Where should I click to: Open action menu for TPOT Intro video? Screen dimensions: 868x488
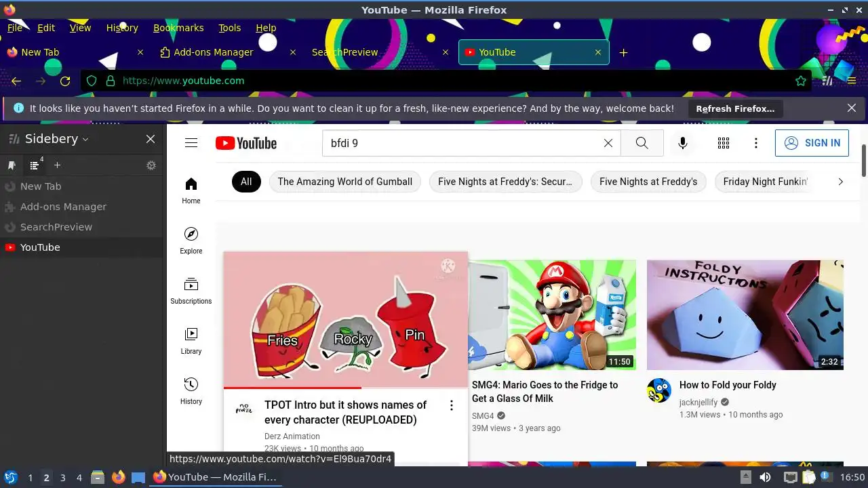(451, 405)
